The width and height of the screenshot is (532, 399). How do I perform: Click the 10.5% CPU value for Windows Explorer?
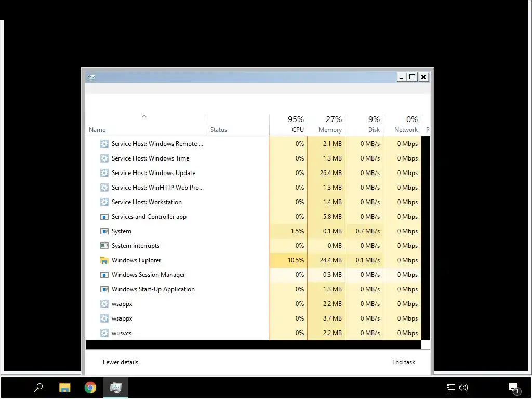click(296, 260)
